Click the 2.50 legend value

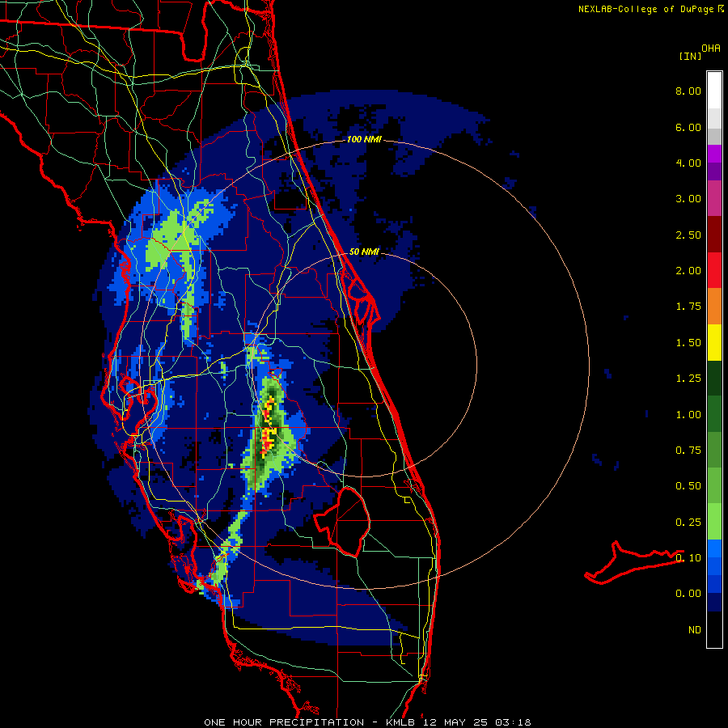(688, 235)
